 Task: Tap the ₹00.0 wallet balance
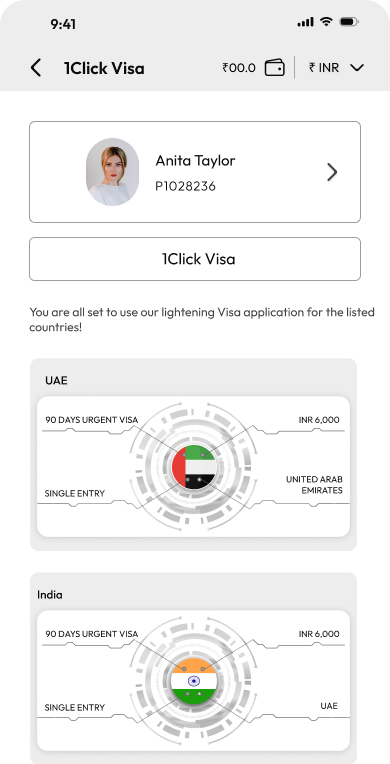239,68
